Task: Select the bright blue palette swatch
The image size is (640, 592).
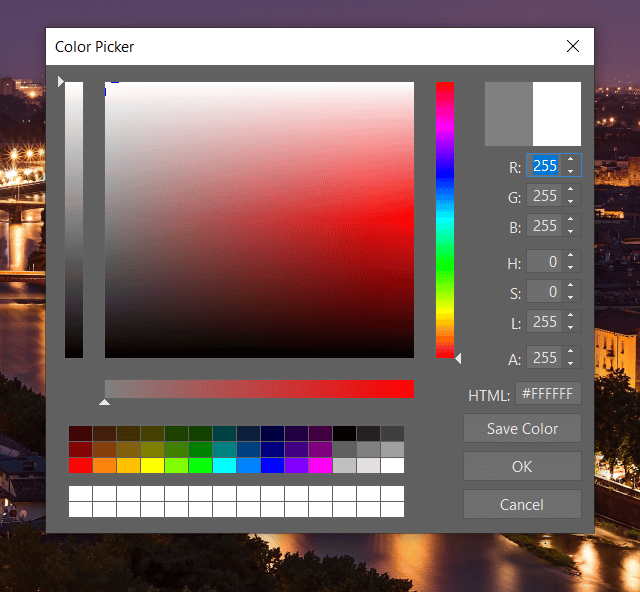Action: pos(272,465)
